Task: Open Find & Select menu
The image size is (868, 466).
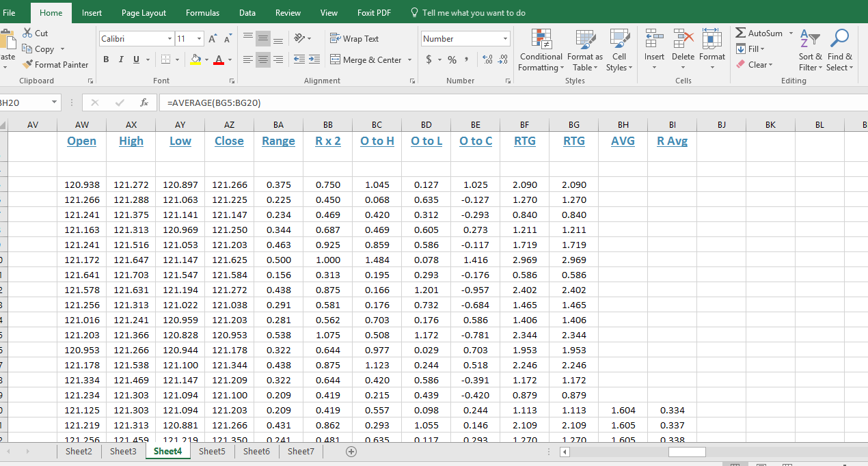Action: click(840, 51)
